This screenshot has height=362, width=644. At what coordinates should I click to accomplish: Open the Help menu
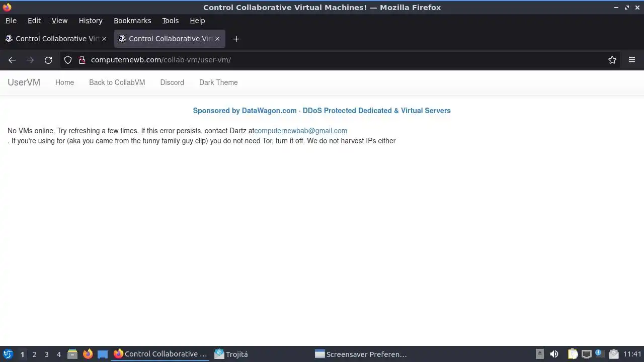[197, 21]
